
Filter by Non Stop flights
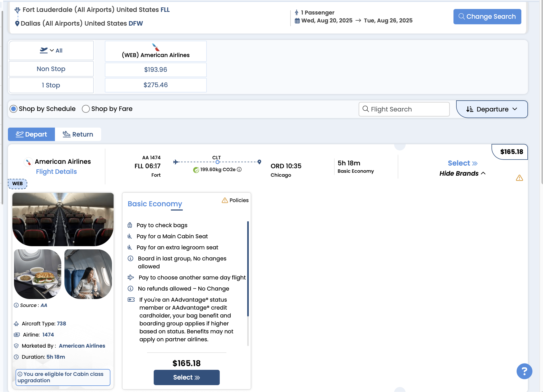(51, 69)
